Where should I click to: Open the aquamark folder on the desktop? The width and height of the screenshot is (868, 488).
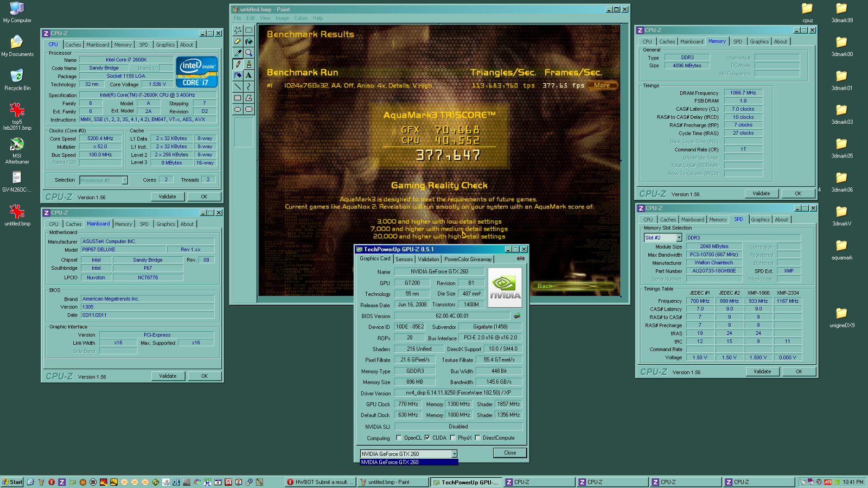pyautogui.click(x=841, y=250)
